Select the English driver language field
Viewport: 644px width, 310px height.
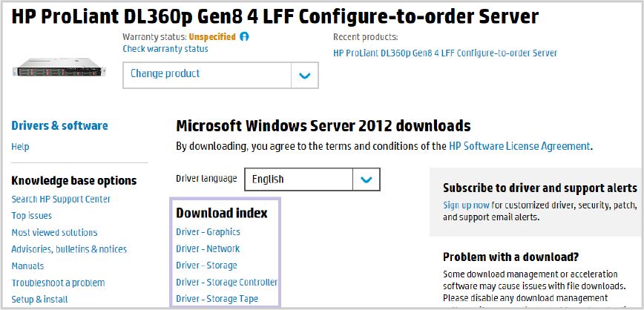(x=312, y=179)
